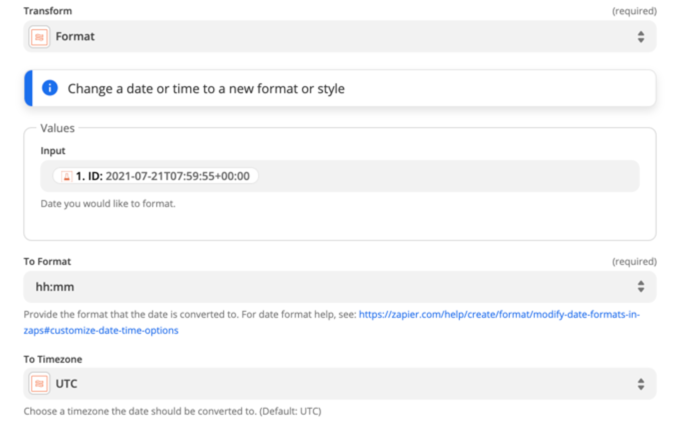
Task: Click the To Timezone field label
Action: coord(53,358)
